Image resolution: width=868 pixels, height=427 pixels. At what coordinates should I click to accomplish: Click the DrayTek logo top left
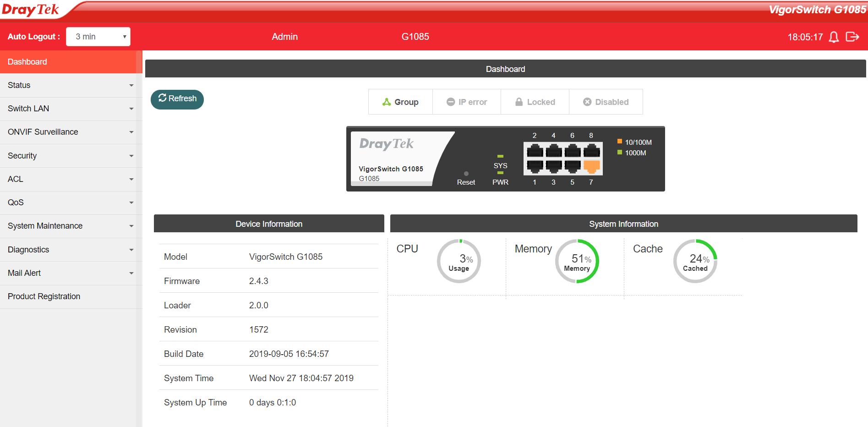[30, 10]
